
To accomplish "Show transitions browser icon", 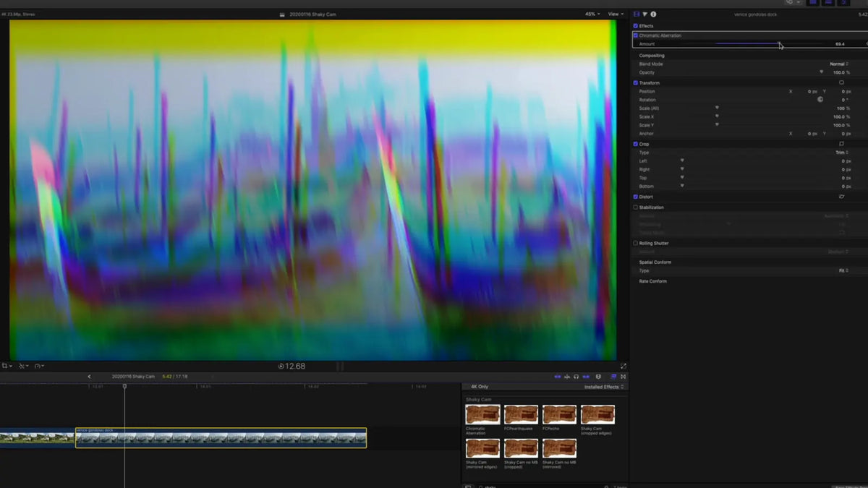I will tap(624, 377).
